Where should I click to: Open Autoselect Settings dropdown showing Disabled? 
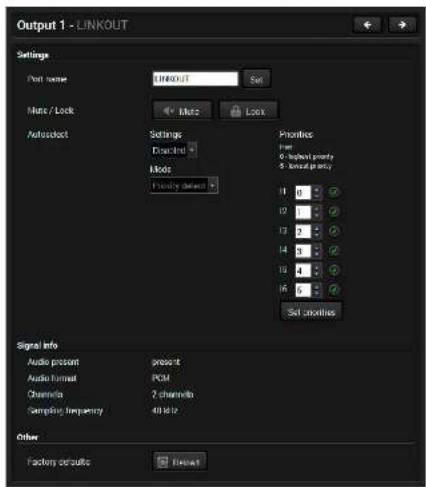174,150
